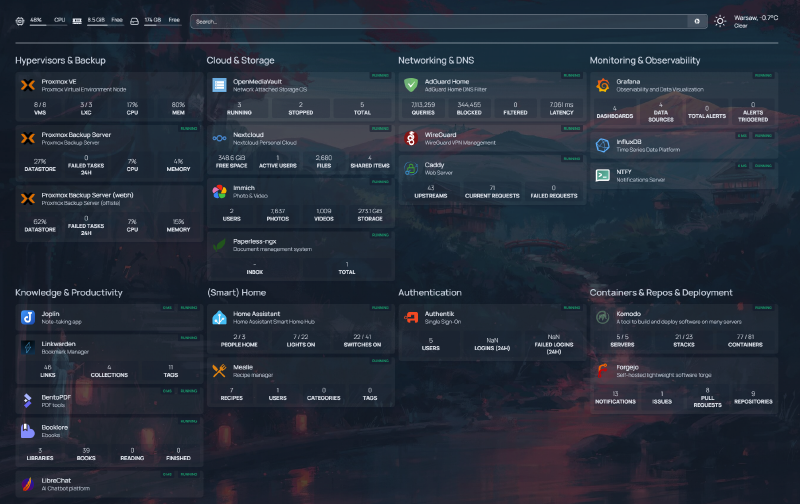Open the OpenMediaVault icon
Viewport: 800px width, 504px height.
tap(219, 85)
